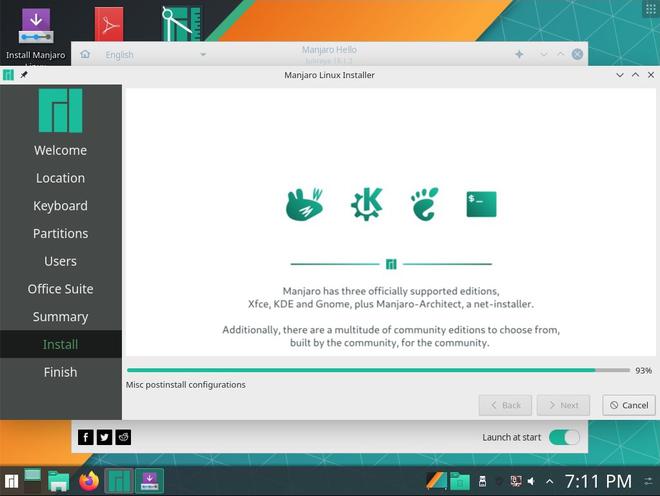The image size is (660, 496).
Task: Click the 7:11 PM clock
Action: (x=598, y=481)
